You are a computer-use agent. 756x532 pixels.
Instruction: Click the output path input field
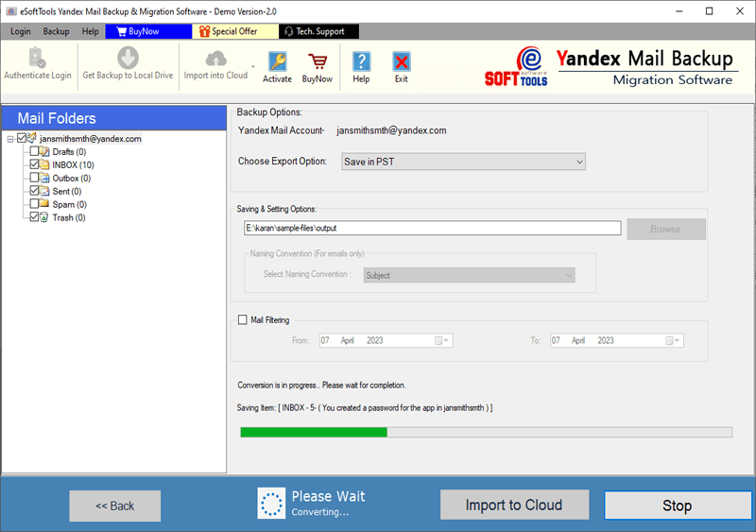pos(433,228)
